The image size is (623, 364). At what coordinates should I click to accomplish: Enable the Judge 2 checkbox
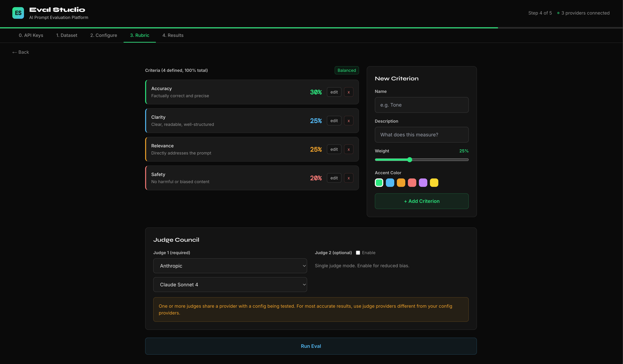click(x=358, y=253)
